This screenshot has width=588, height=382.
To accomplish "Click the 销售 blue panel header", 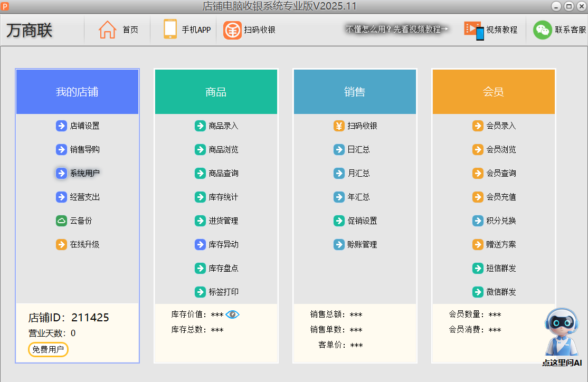I will 355,92.
